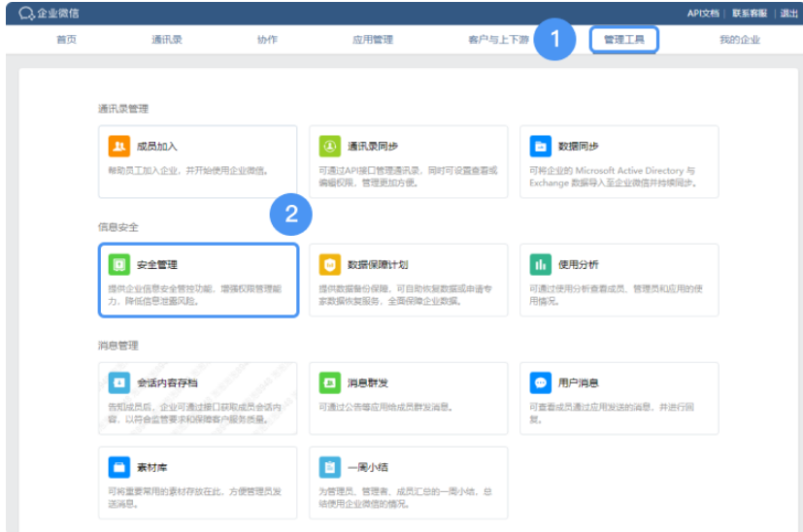Open the 首页 tab

pyautogui.click(x=66, y=40)
